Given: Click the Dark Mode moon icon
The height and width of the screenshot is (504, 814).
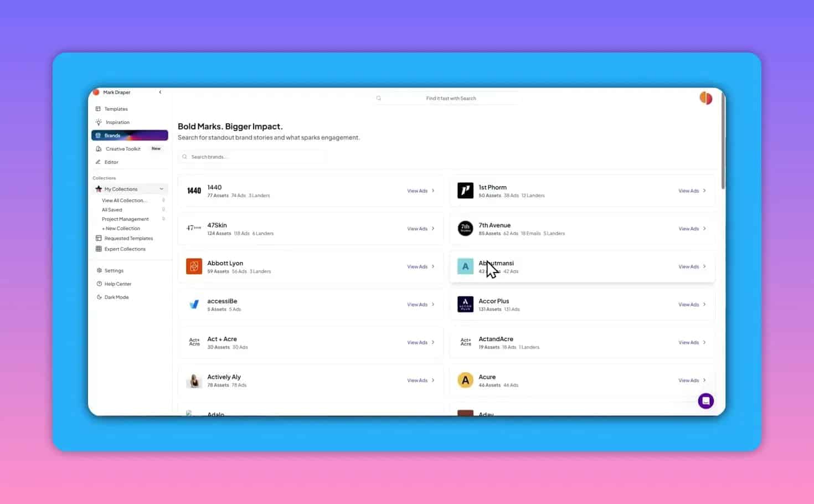Looking at the screenshot, I should point(99,297).
